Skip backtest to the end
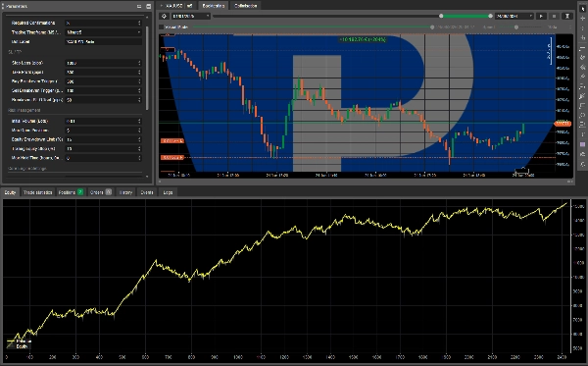 (567, 16)
